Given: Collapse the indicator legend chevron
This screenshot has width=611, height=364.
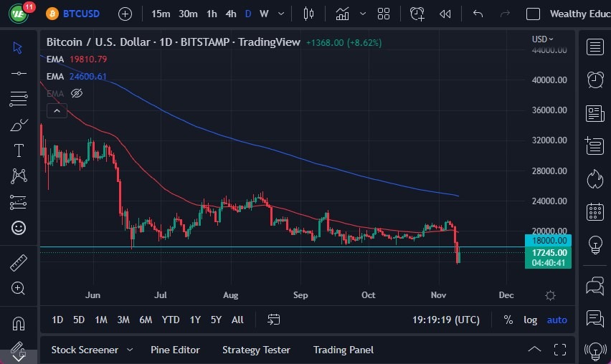Looking at the screenshot, I should (x=57, y=110).
